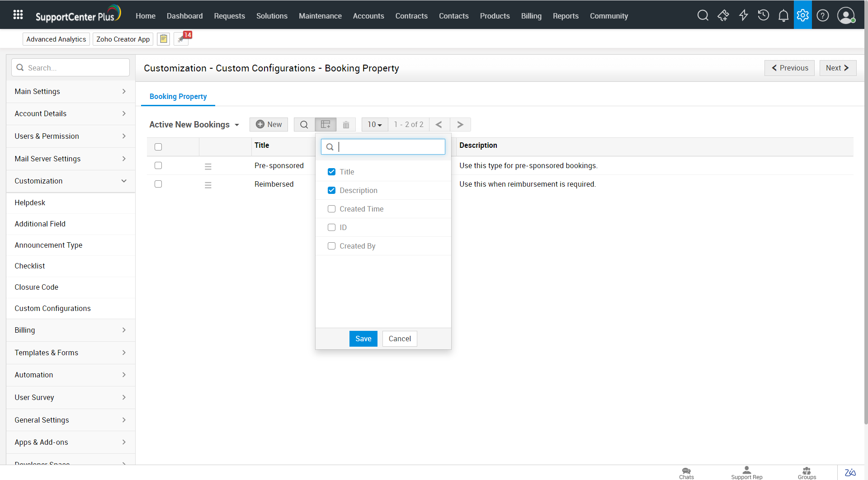The height and width of the screenshot is (480, 868).
Task: Click the list search magnifier icon
Action: (x=304, y=125)
